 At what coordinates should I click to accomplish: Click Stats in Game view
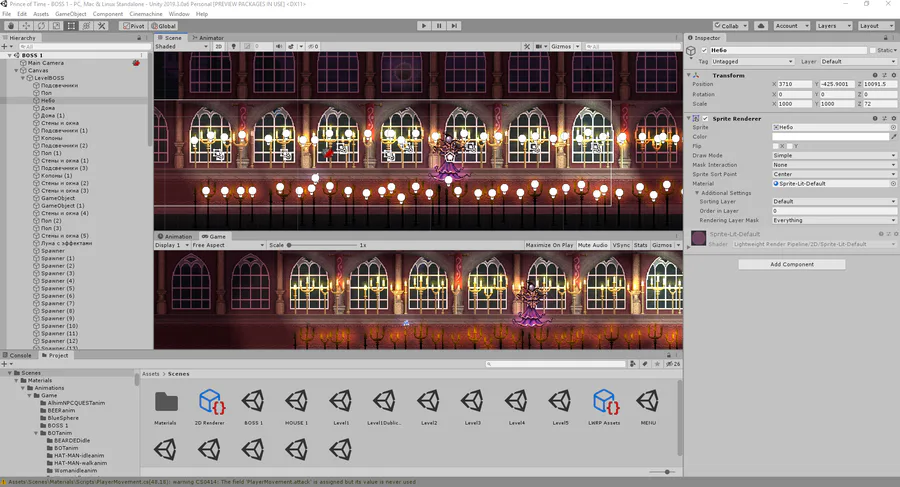pos(641,245)
